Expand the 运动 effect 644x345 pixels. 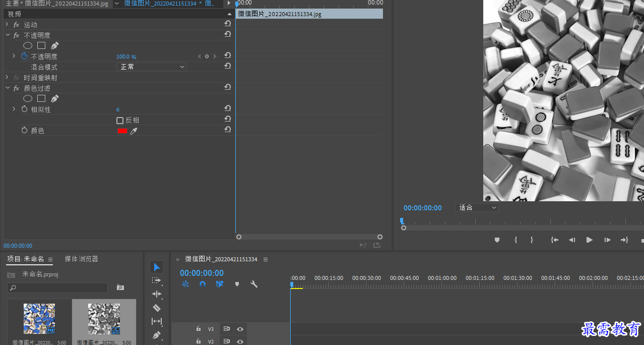point(7,25)
